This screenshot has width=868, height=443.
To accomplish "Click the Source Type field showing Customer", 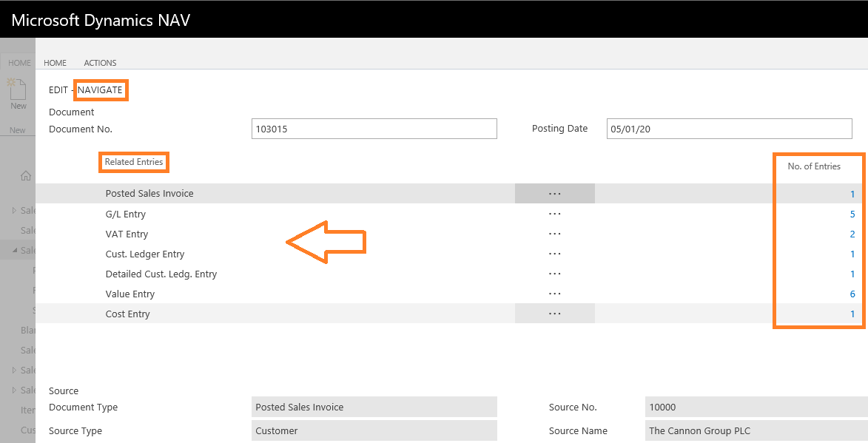I will click(374, 431).
